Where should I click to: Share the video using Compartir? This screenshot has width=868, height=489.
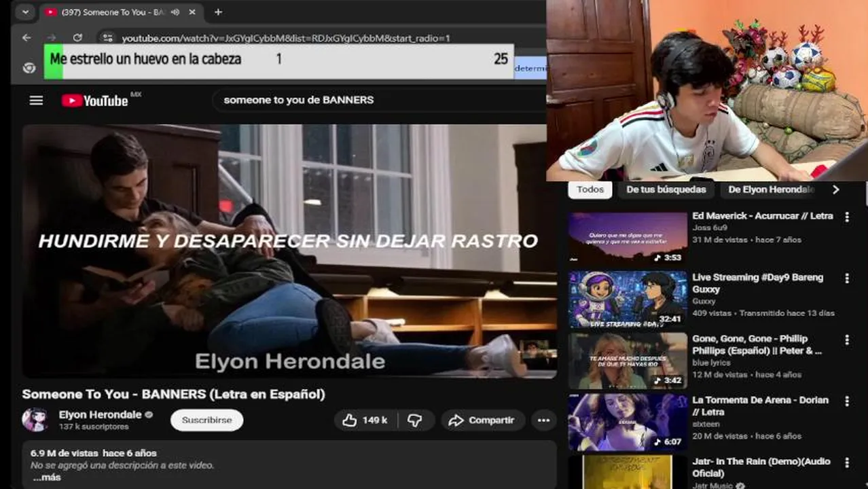[482, 420]
